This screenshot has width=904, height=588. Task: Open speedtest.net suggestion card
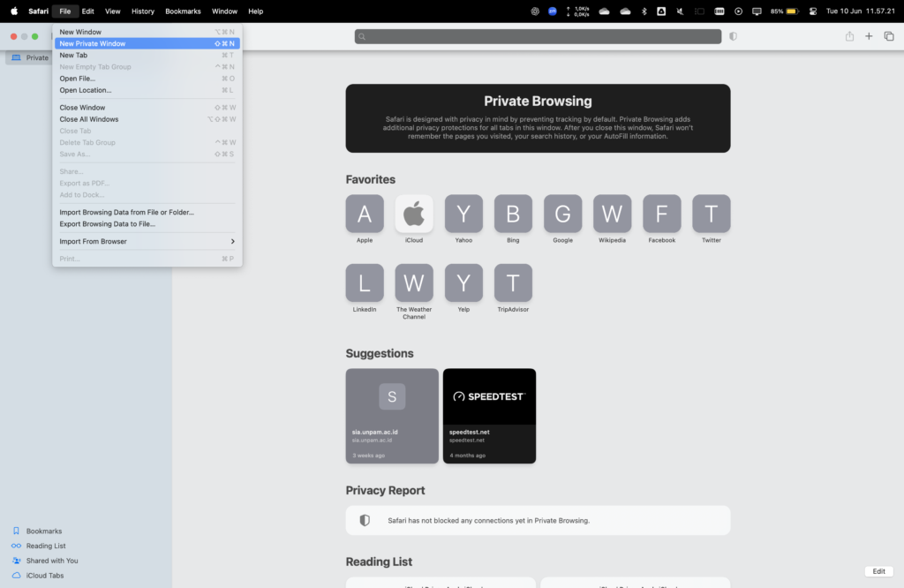pos(489,416)
